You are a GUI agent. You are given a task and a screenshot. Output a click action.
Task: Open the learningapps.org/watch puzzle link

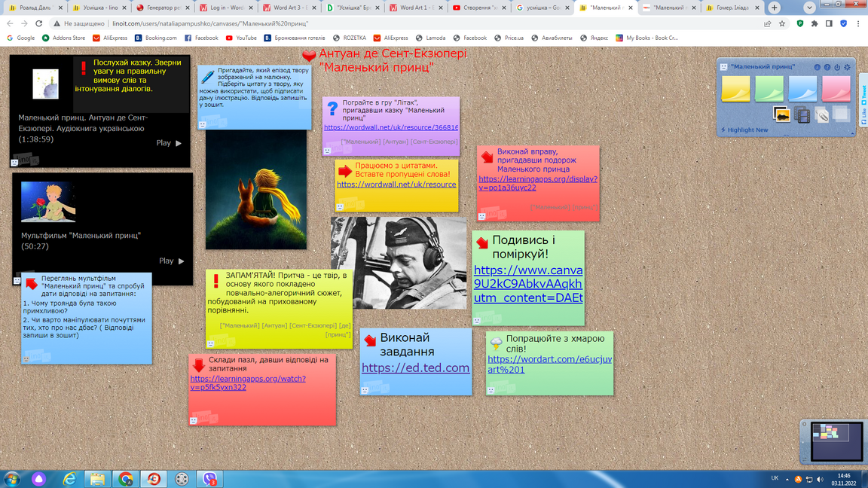tap(248, 383)
